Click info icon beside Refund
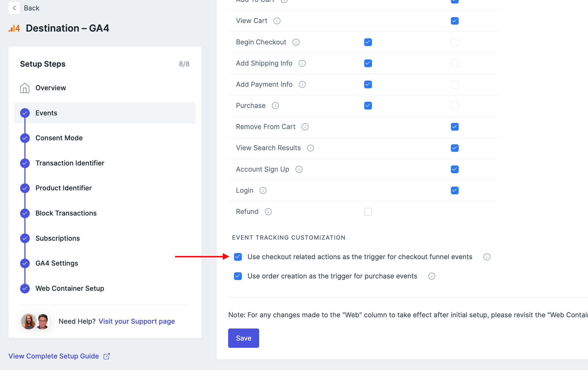The height and width of the screenshot is (370, 588). [x=268, y=212]
